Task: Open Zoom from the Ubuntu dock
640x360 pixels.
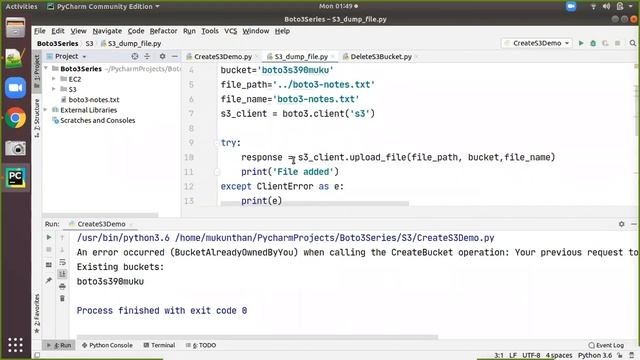Action: click(x=16, y=88)
